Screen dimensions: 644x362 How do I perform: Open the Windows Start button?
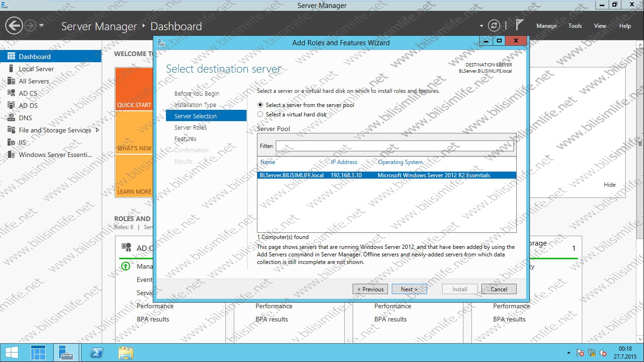pyautogui.click(x=12, y=353)
